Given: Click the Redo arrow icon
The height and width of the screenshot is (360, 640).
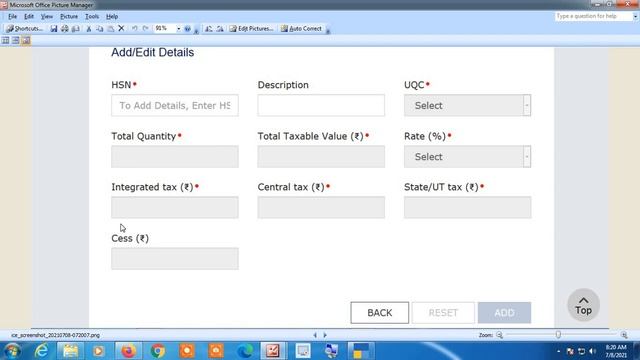Looking at the screenshot, I should [x=145, y=29].
